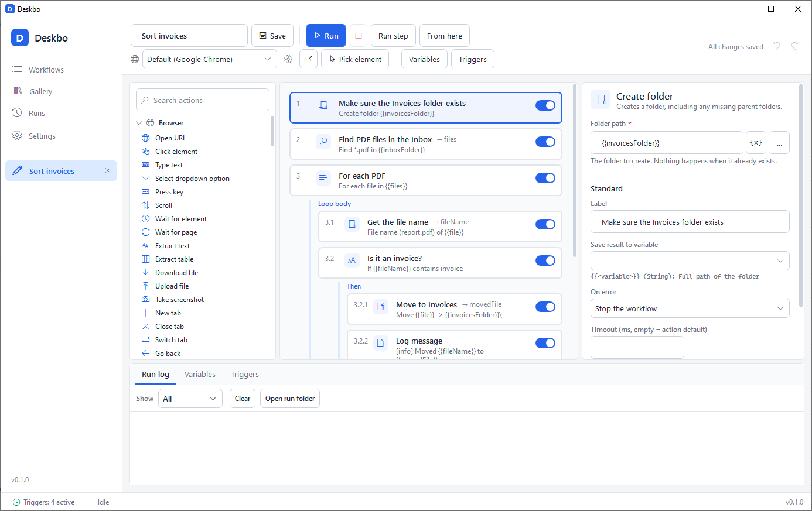This screenshot has width=812, height=511.
Task: Open Settings in the sidebar
Action: click(x=61, y=136)
